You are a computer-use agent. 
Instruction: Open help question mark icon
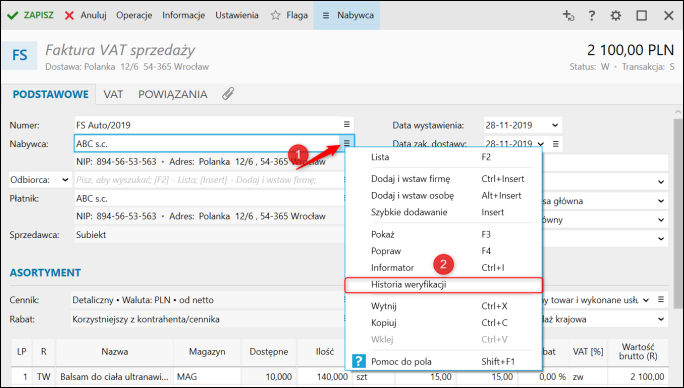pos(592,16)
